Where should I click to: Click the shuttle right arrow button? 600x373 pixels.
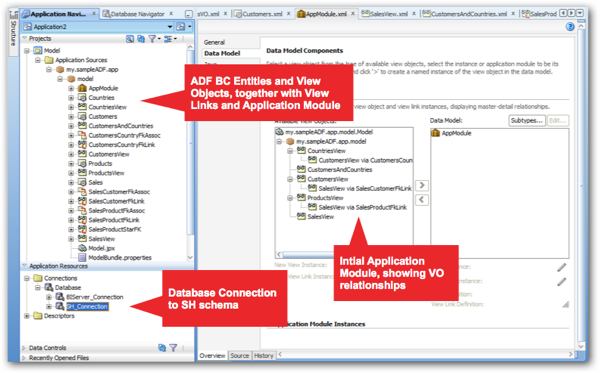point(422,186)
